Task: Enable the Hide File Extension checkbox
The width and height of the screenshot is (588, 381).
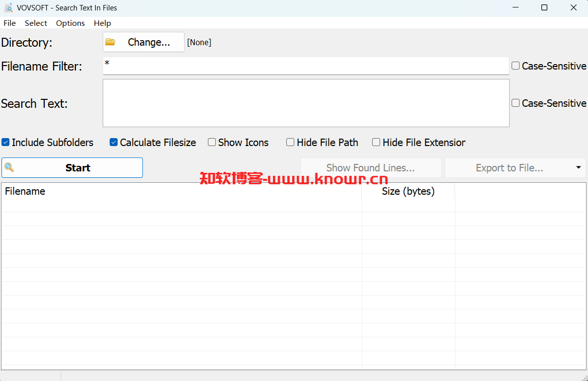Action: (376, 142)
